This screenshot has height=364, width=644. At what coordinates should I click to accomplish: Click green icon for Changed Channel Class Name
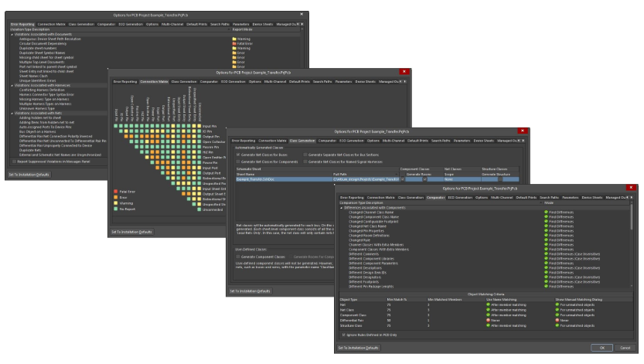pyautogui.click(x=547, y=213)
